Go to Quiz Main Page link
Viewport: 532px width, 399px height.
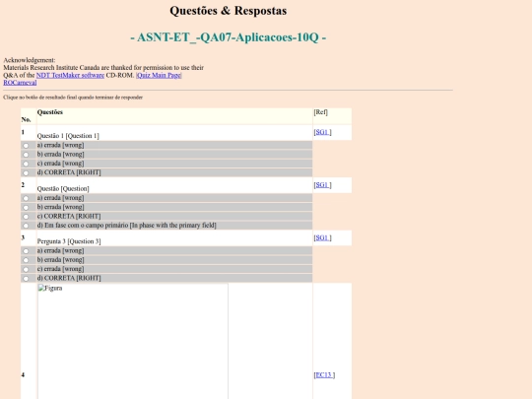pyautogui.click(x=159, y=75)
